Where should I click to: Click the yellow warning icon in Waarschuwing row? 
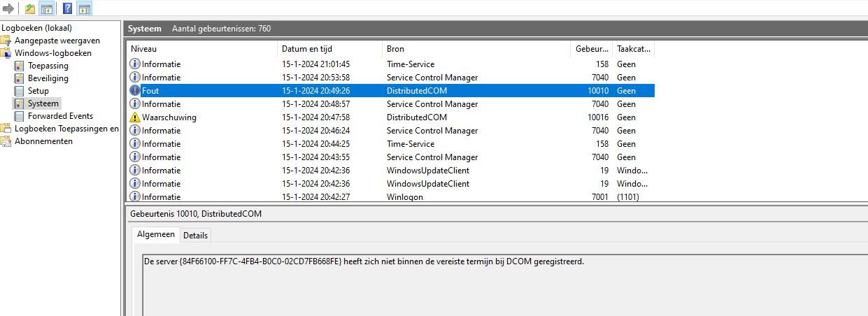(135, 117)
